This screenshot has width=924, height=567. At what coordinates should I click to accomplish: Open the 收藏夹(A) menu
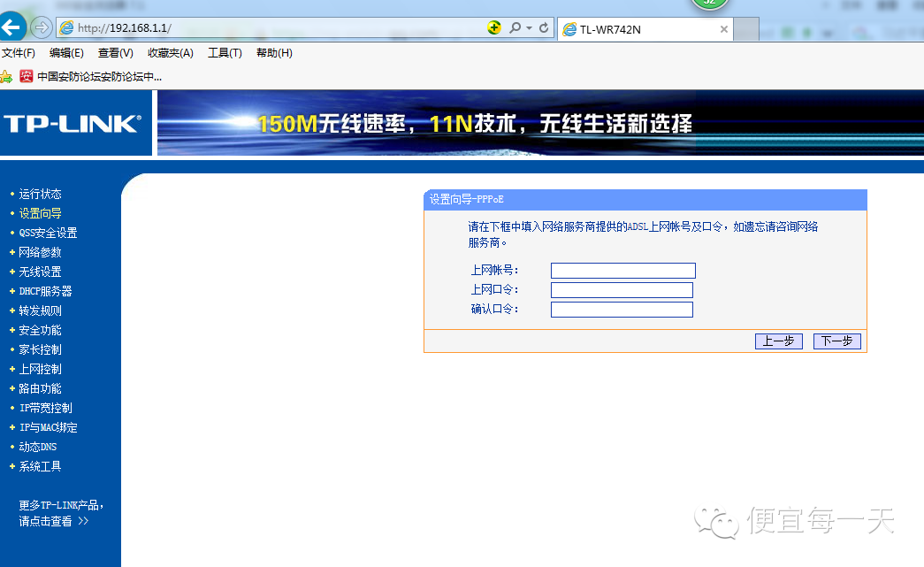click(x=171, y=53)
